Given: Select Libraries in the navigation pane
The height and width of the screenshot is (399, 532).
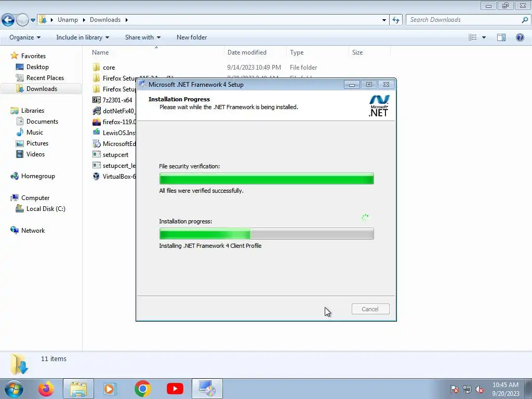Looking at the screenshot, I should 33,111.
